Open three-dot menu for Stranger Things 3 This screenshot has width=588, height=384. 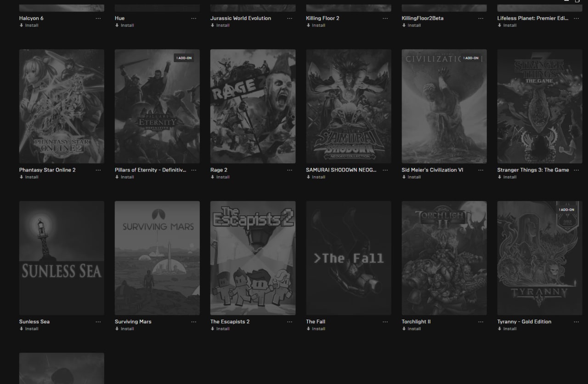tap(576, 170)
